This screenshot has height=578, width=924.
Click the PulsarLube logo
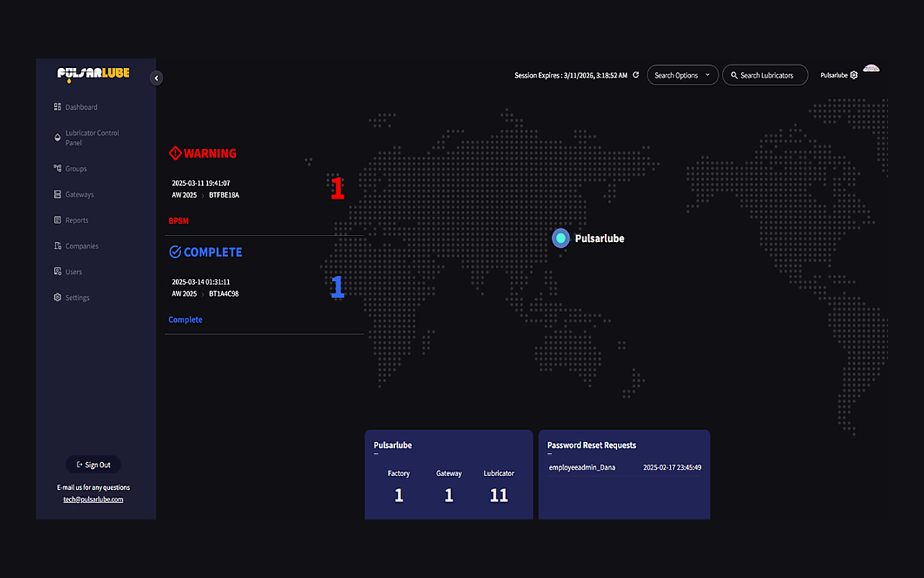94,74
